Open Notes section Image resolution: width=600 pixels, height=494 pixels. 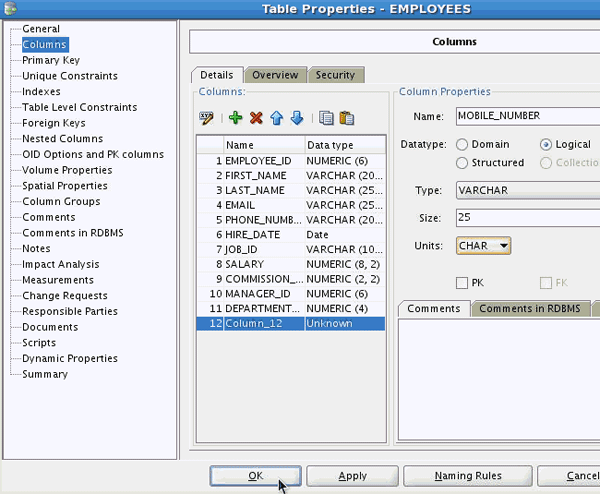tap(36, 249)
